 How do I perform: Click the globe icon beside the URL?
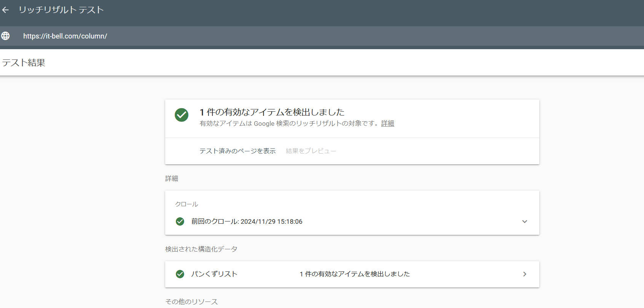[x=5, y=36]
